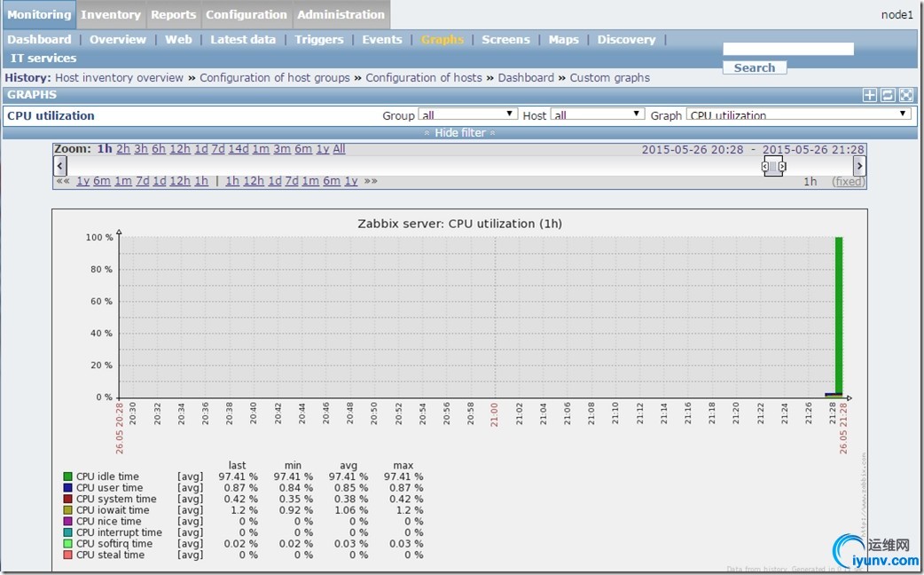Go to Web submenu item
The height and width of the screenshot is (575, 924).
point(178,40)
